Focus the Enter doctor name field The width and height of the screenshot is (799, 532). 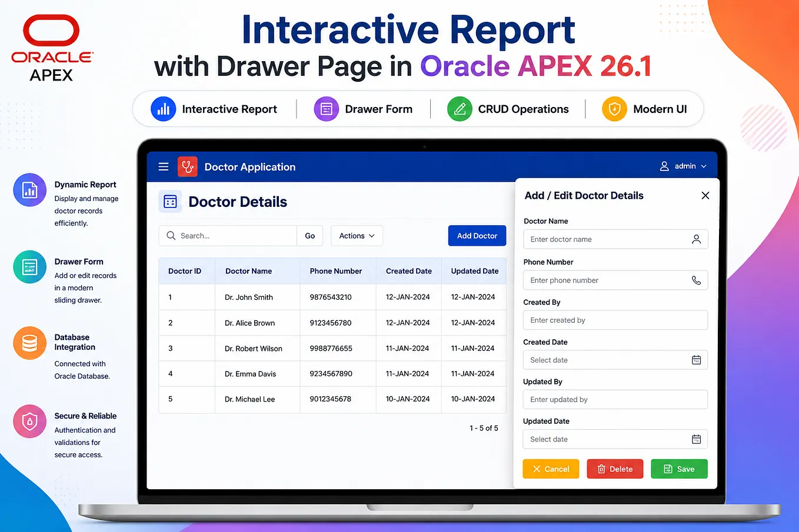615,239
